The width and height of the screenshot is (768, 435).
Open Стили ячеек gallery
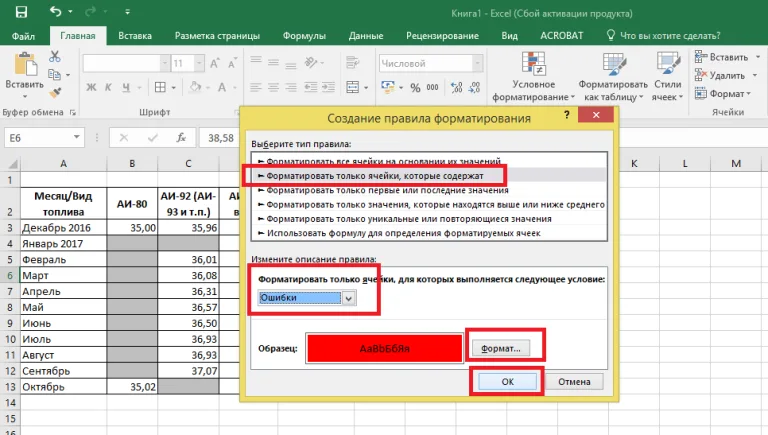pos(668,76)
